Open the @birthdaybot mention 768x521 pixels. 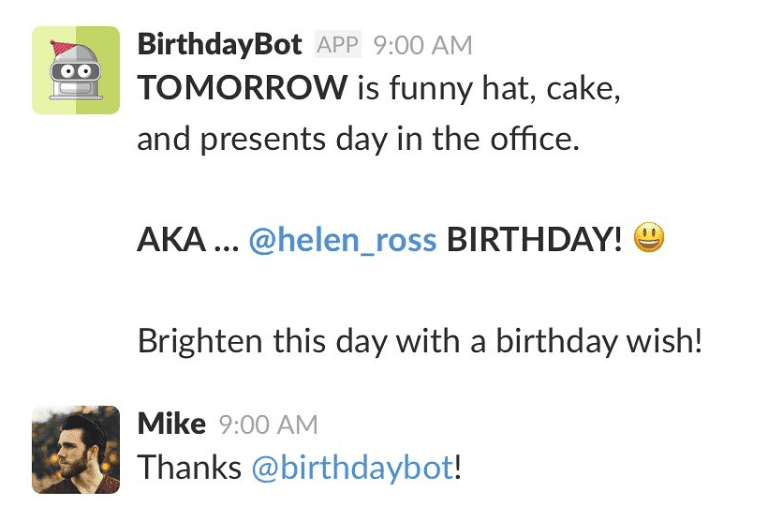coord(353,468)
